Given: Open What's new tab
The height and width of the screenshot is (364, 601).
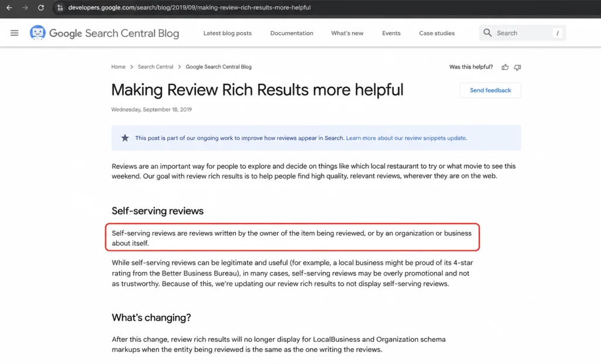Looking at the screenshot, I should point(347,33).
